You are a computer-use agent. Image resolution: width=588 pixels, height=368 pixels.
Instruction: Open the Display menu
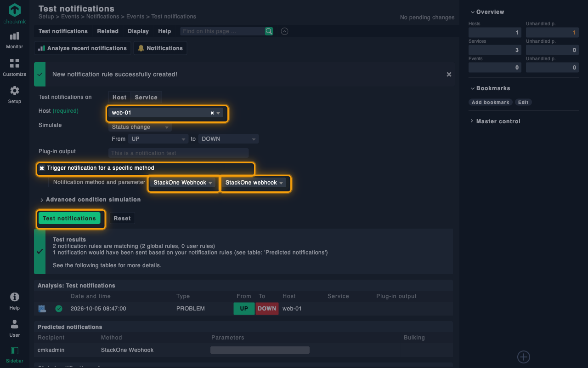pos(138,31)
